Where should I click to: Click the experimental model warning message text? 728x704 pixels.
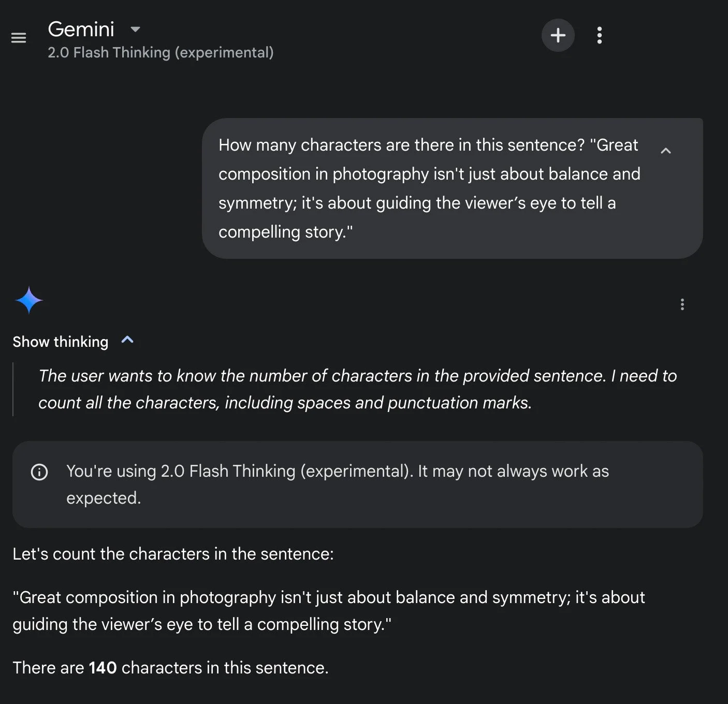(x=338, y=485)
